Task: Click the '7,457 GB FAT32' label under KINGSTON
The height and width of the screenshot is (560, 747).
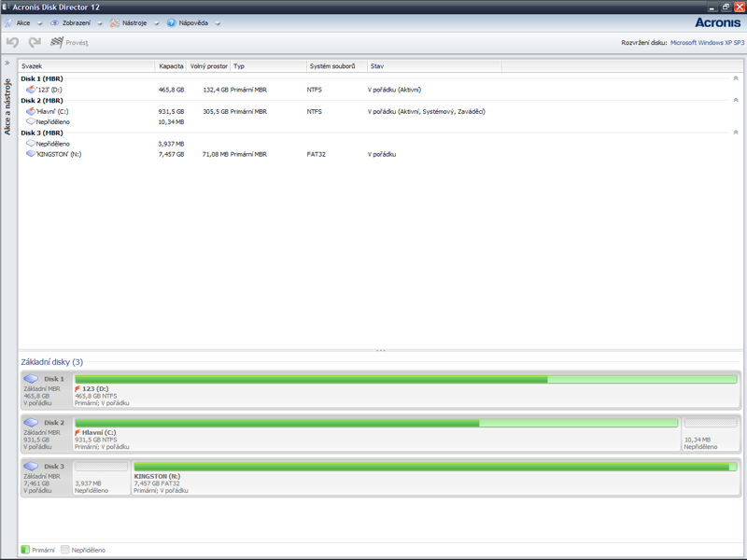Action: tap(157, 483)
